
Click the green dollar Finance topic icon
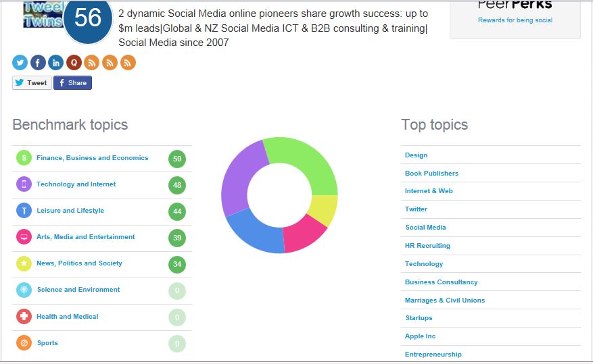24,158
